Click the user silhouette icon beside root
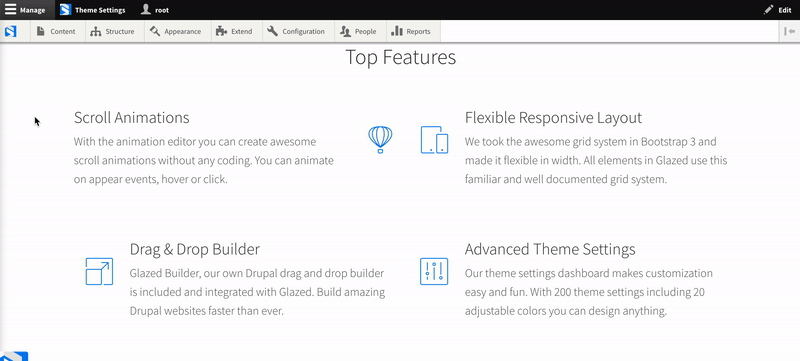 tap(145, 9)
